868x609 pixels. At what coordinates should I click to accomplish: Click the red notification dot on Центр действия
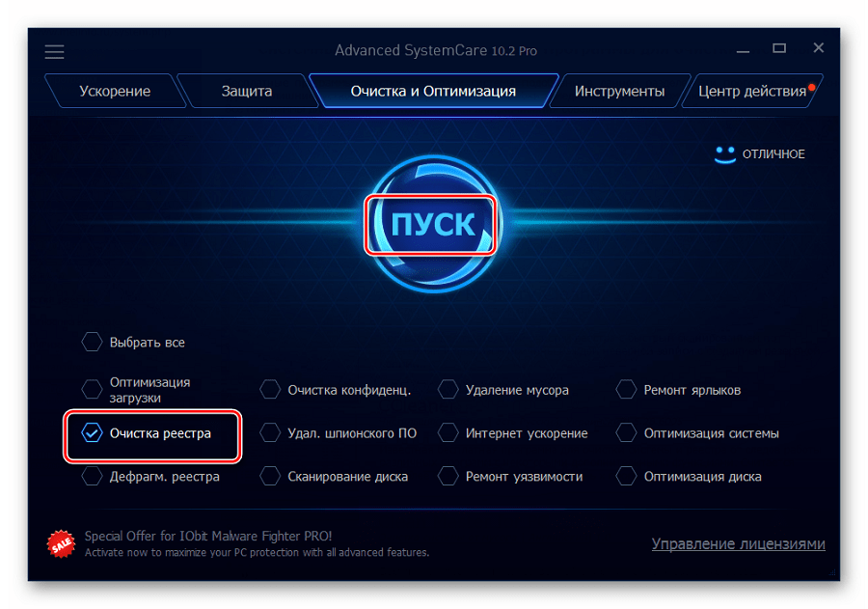pyautogui.click(x=811, y=87)
